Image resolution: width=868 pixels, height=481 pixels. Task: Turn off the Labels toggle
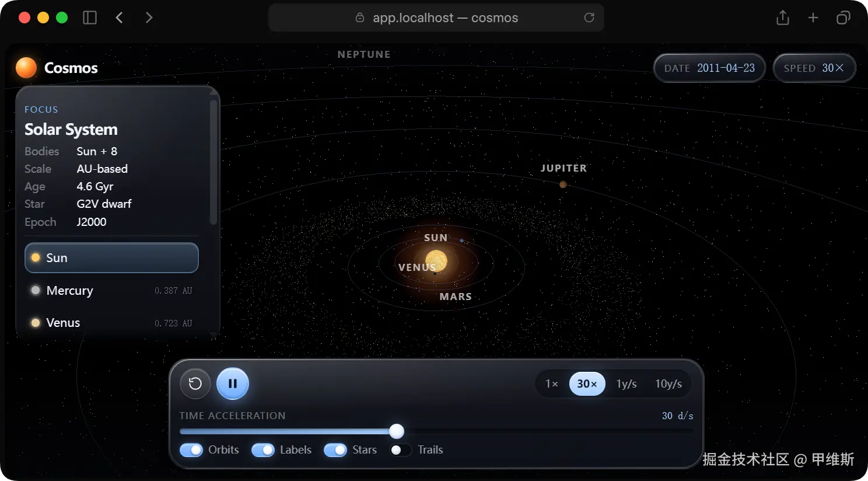263,450
